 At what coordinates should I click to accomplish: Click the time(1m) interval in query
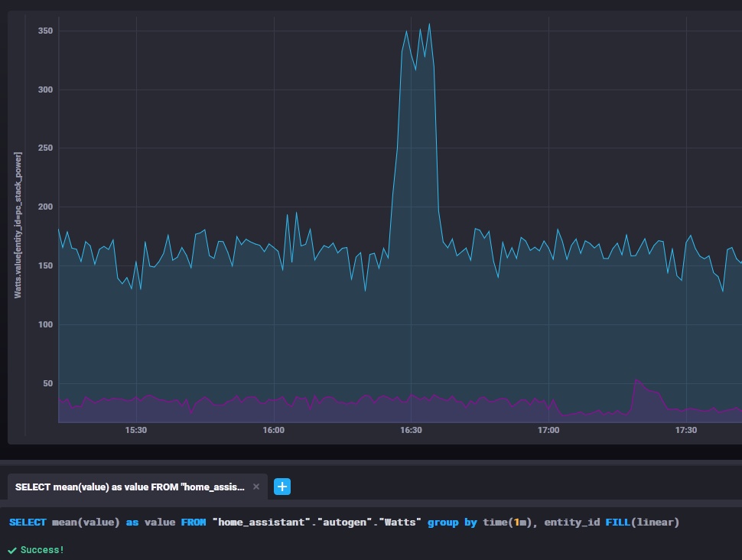tap(508, 523)
